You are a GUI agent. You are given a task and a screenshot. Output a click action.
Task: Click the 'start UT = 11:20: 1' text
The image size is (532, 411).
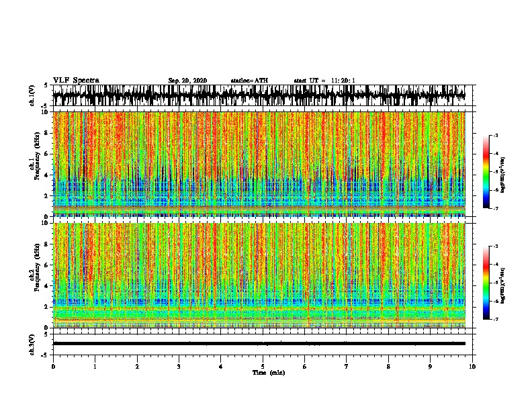324,81
